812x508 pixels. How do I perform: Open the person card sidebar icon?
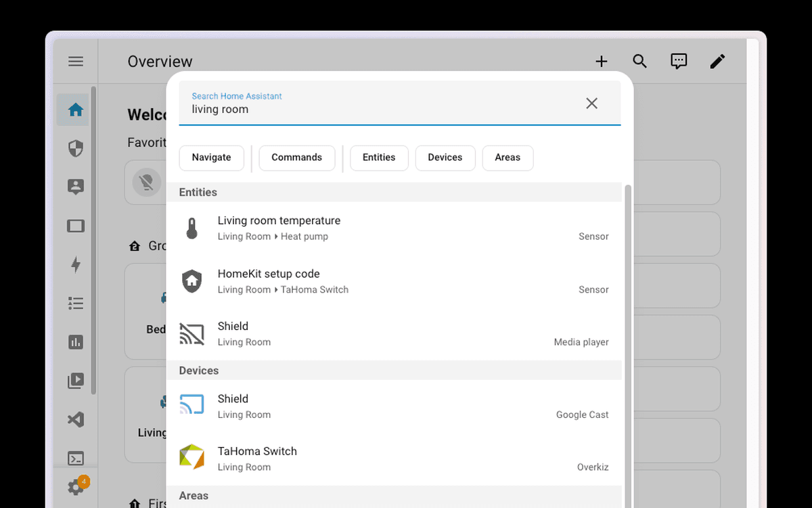click(76, 187)
